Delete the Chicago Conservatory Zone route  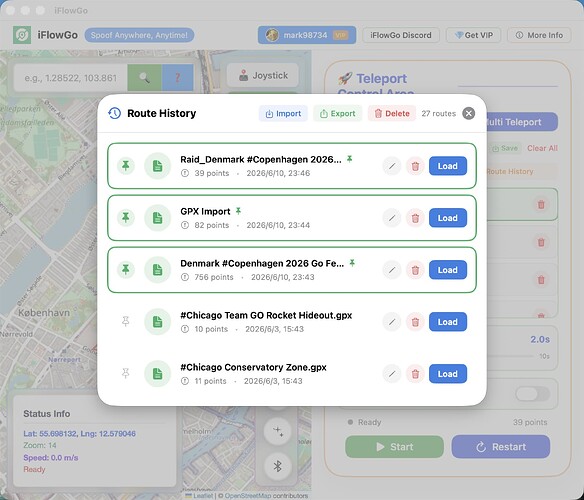(415, 374)
